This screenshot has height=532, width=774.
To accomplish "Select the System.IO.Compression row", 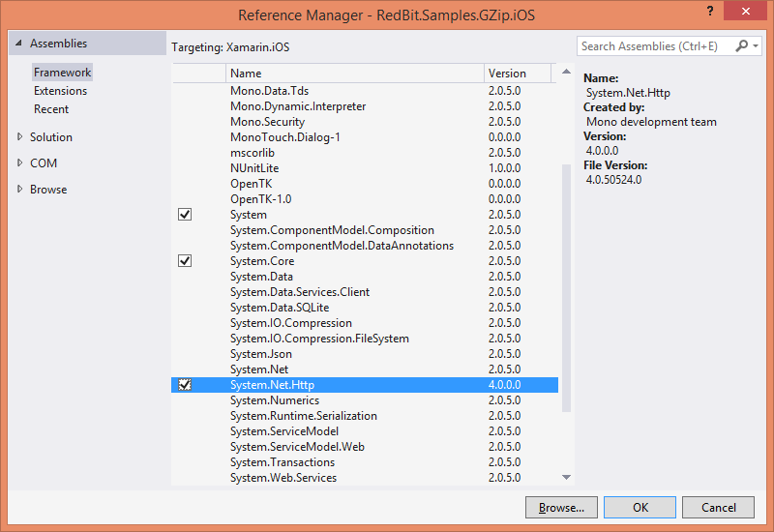I will (365, 323).
